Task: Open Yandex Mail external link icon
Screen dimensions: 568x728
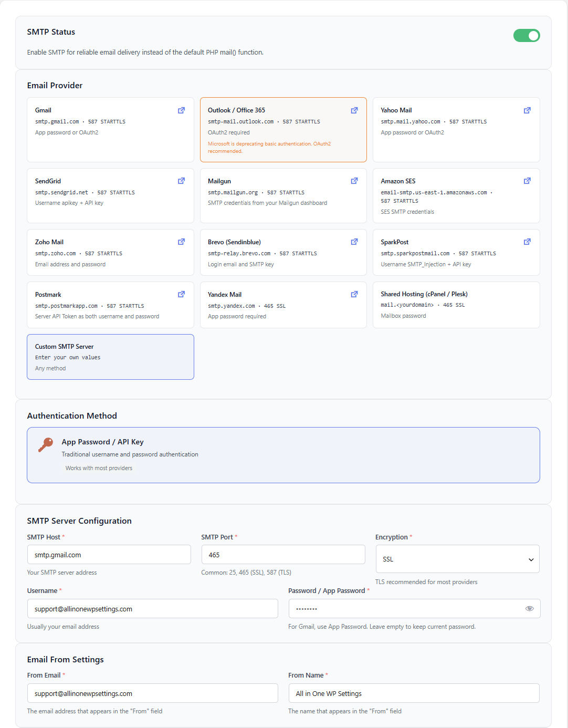Action: click(x=354, y=294)
